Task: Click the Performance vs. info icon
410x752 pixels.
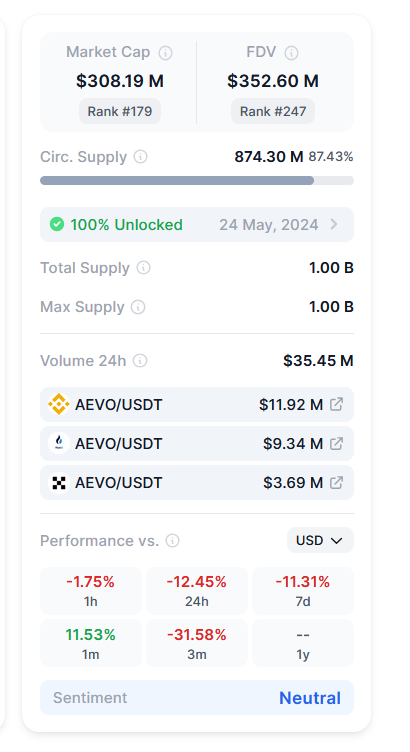Action: tap(173, 541)
